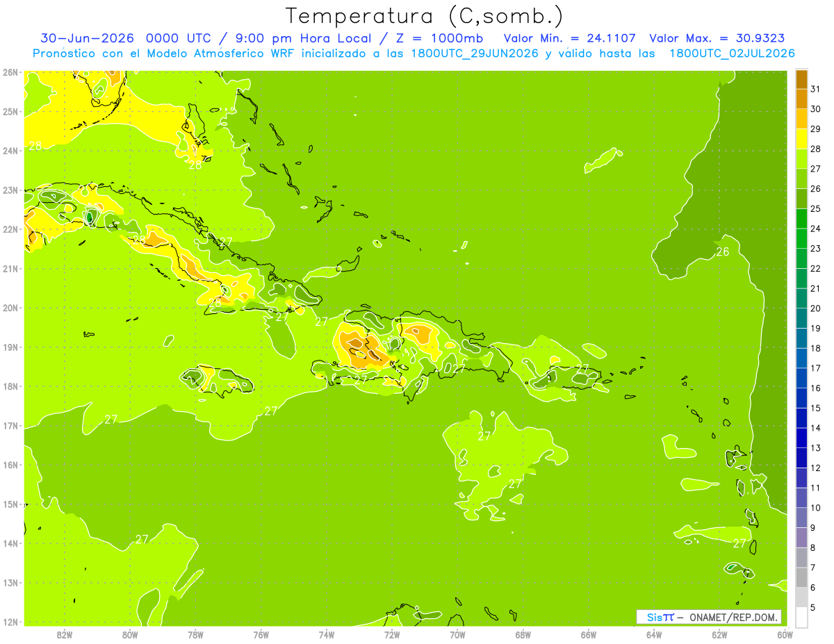Click the legend swatch between 22 and 23

pyautogui.click(x=801, y=258)
